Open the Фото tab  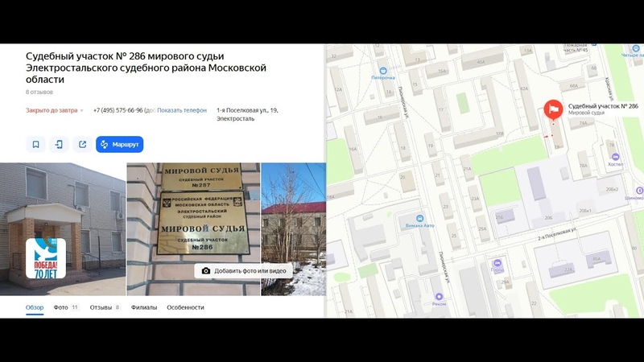point(66,307)
